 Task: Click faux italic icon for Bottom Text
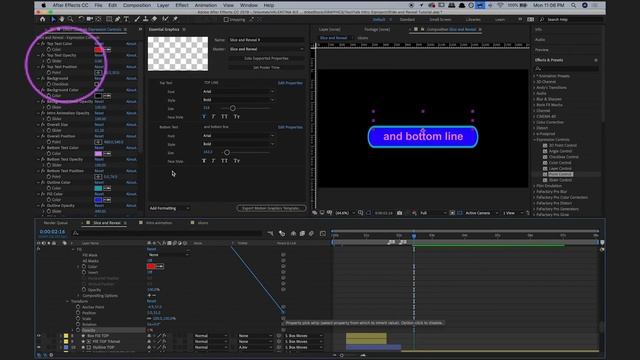click(213, 161)
